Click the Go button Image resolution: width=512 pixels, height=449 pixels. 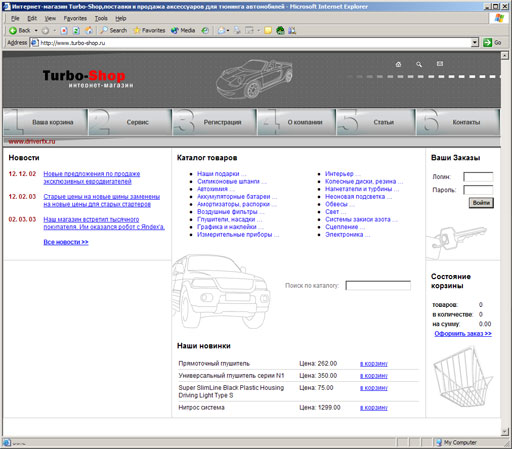tap(492, 43)
